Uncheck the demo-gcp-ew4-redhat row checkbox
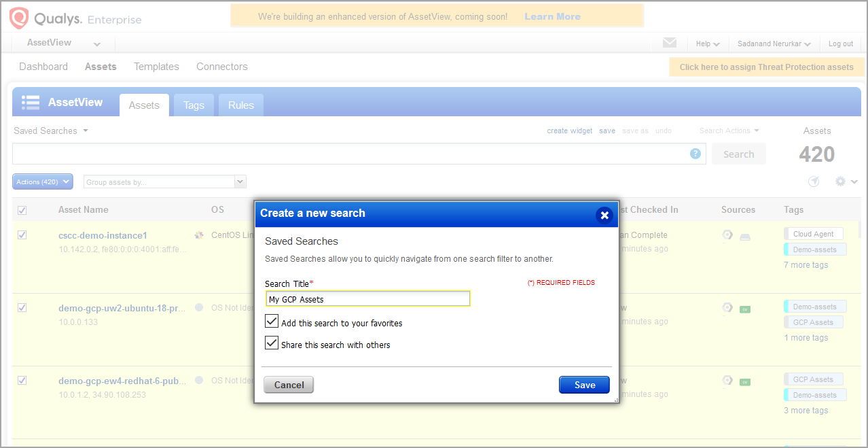 pos(22,381)
